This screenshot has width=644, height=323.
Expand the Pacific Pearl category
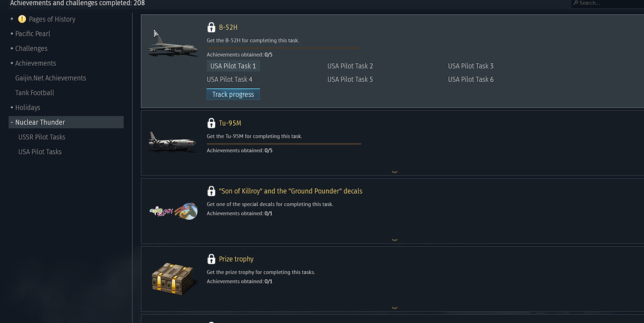12,34
